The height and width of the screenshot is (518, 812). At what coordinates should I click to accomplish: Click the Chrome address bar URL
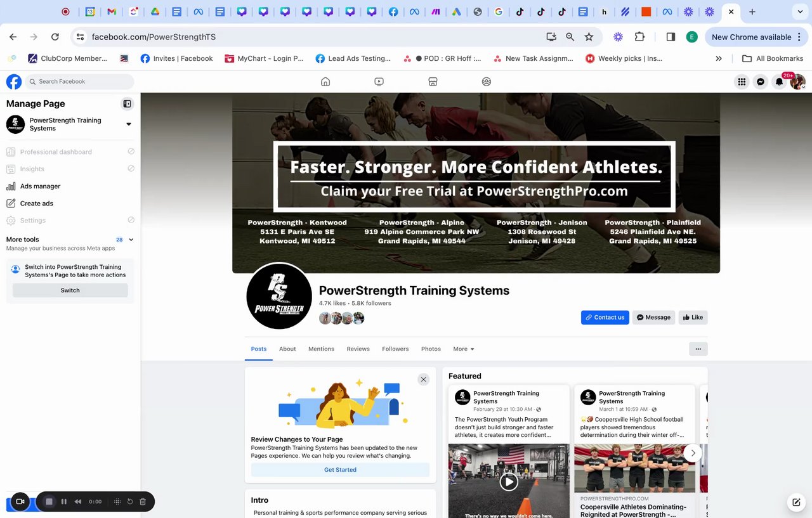154,37
